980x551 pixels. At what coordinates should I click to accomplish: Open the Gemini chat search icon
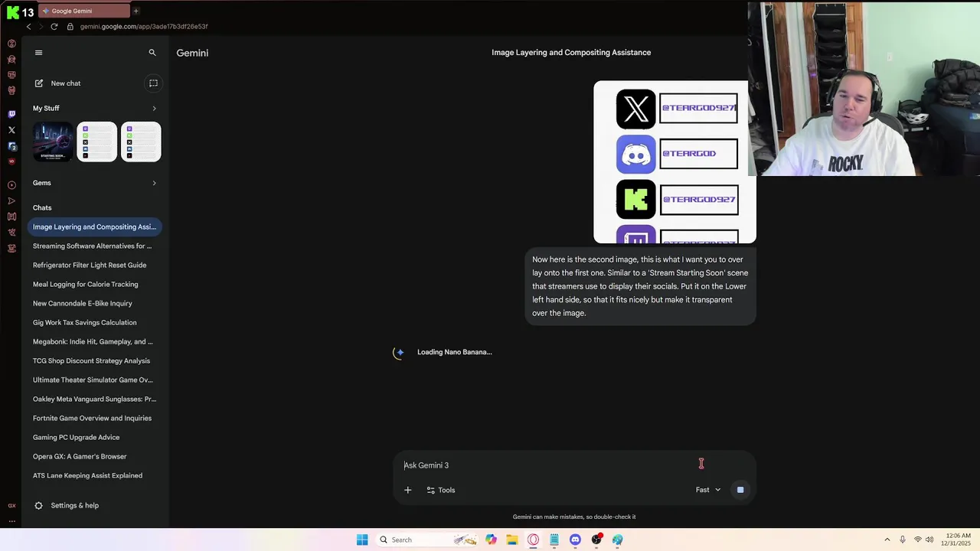tap(152, 53)
